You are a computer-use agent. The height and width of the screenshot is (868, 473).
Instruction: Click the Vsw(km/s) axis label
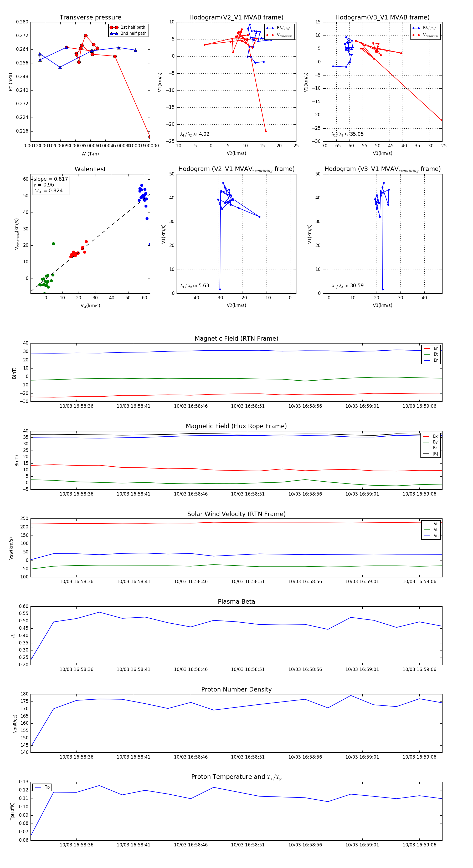(11, 548)
